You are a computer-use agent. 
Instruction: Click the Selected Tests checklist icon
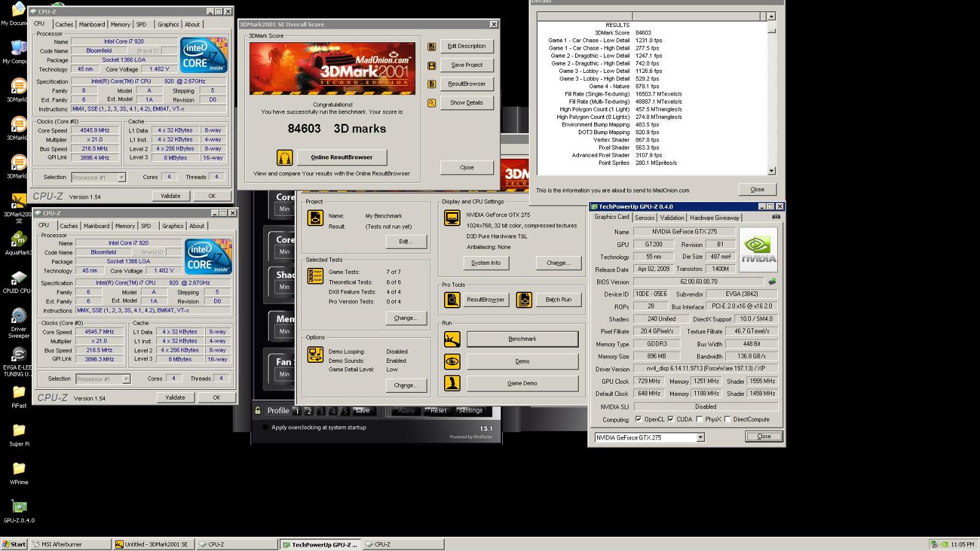(x=315, y=276)
